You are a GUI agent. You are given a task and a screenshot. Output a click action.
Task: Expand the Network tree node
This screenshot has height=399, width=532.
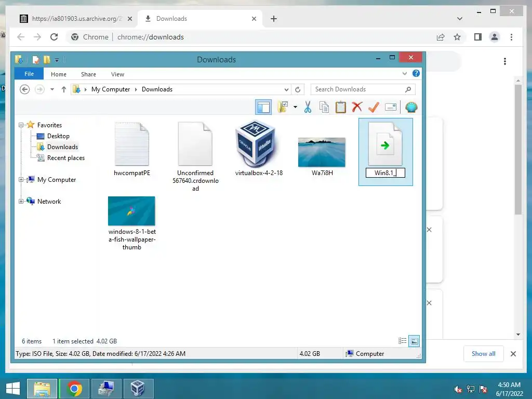(21, 201)
